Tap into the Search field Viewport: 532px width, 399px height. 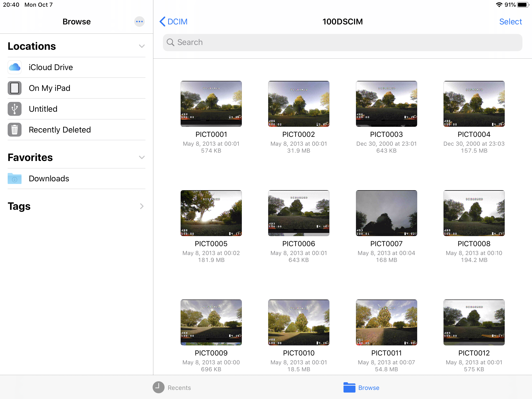coord(342,42)
